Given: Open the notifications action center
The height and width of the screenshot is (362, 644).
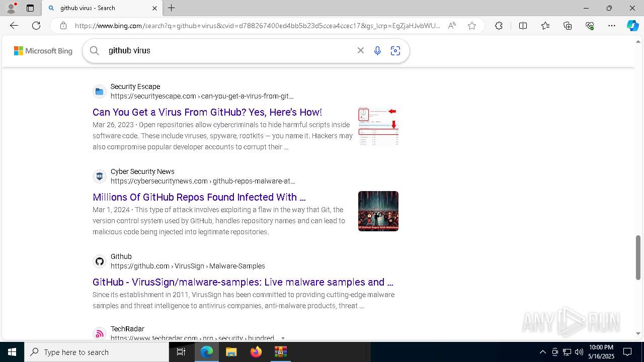Looking at the screenshot, I should (x=627, y=352).
